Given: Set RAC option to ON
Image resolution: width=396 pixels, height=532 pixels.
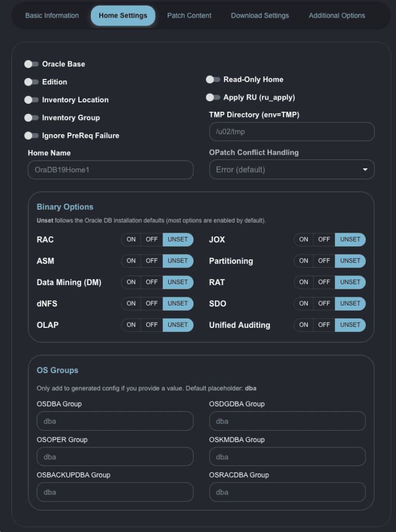Looking at the screenshot, I should click(131, 240).
